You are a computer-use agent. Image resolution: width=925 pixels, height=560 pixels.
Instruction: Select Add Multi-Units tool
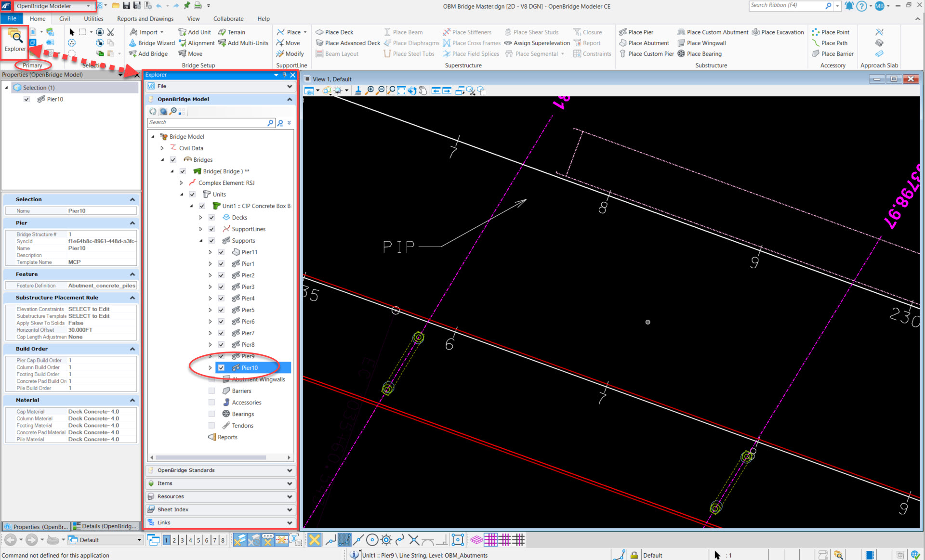click(x=243, y=43)
